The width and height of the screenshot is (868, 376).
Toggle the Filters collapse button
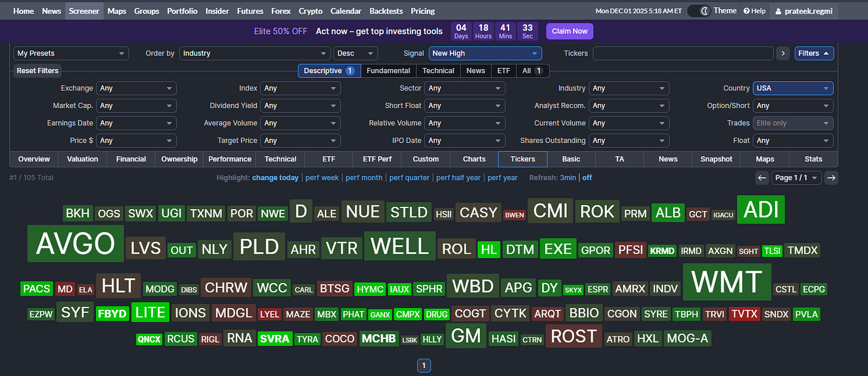click(x=814, y=53)
